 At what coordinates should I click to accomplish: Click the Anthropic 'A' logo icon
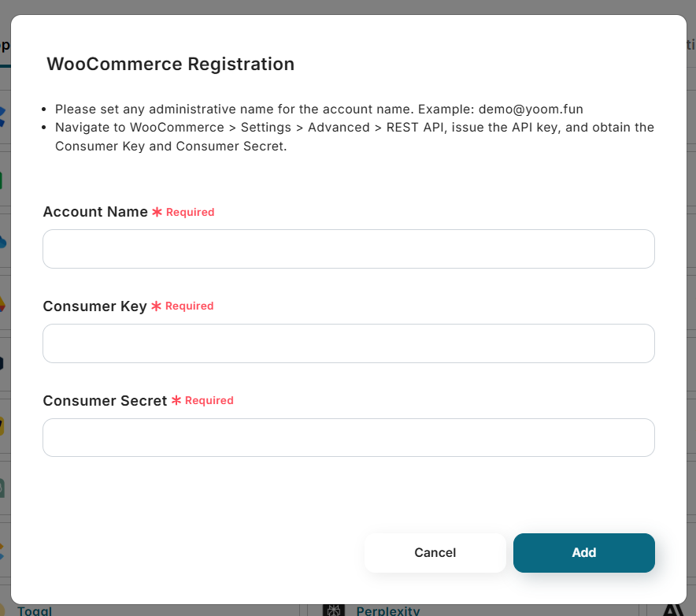click(x=673, y=610)
